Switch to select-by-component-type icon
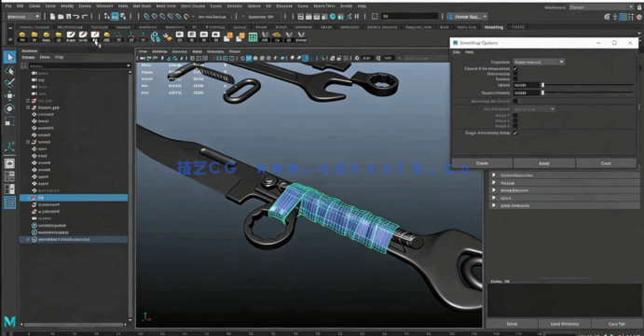Screen dimensions: 644x336 pyautogui.click(x=123, y=17)
